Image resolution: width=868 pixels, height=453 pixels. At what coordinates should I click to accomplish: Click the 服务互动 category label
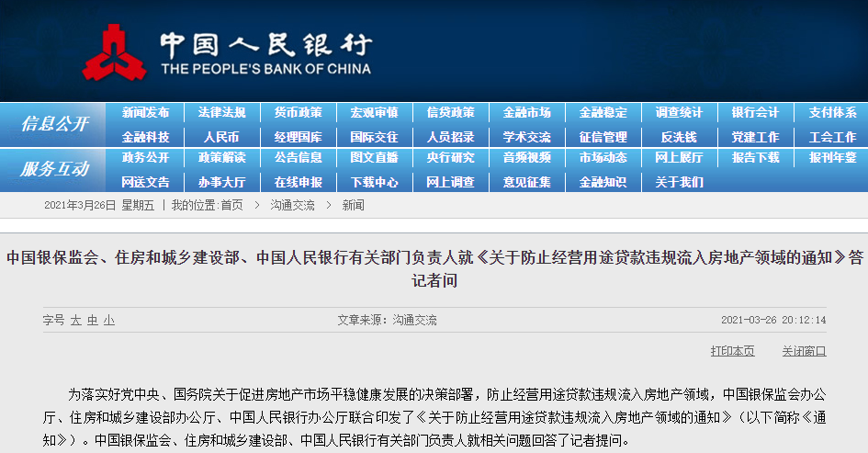(x=55, y=169)
